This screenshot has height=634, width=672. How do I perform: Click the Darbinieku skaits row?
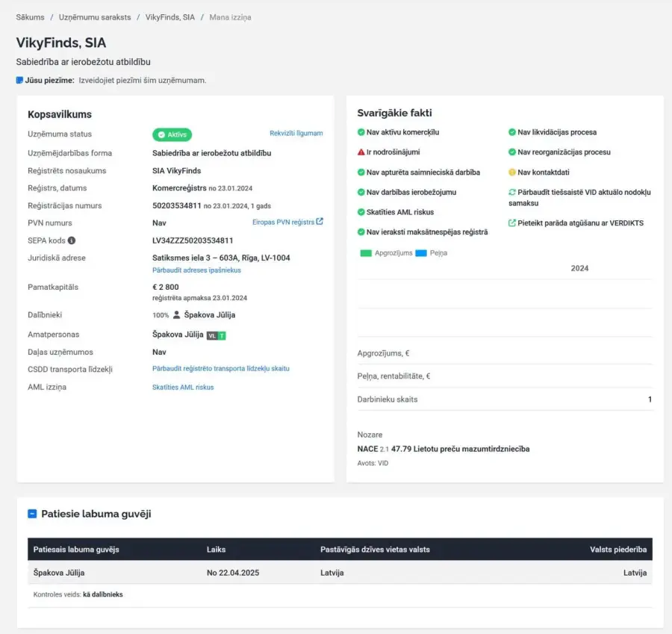[x=505, y=399]
